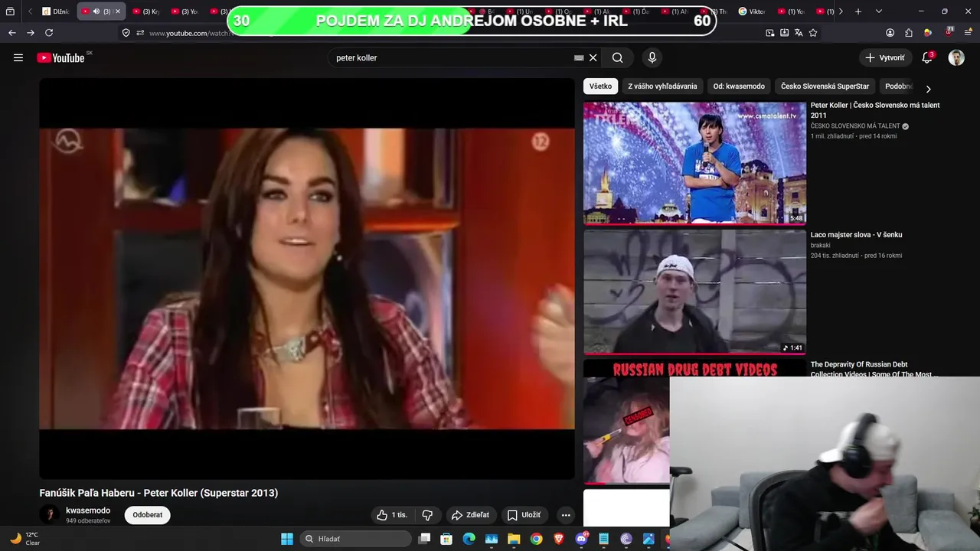Image resolution: width=980 pixels, height=551 pixels.
Task: Open Firefox View tab icon
Action: [x=10, y=11]
